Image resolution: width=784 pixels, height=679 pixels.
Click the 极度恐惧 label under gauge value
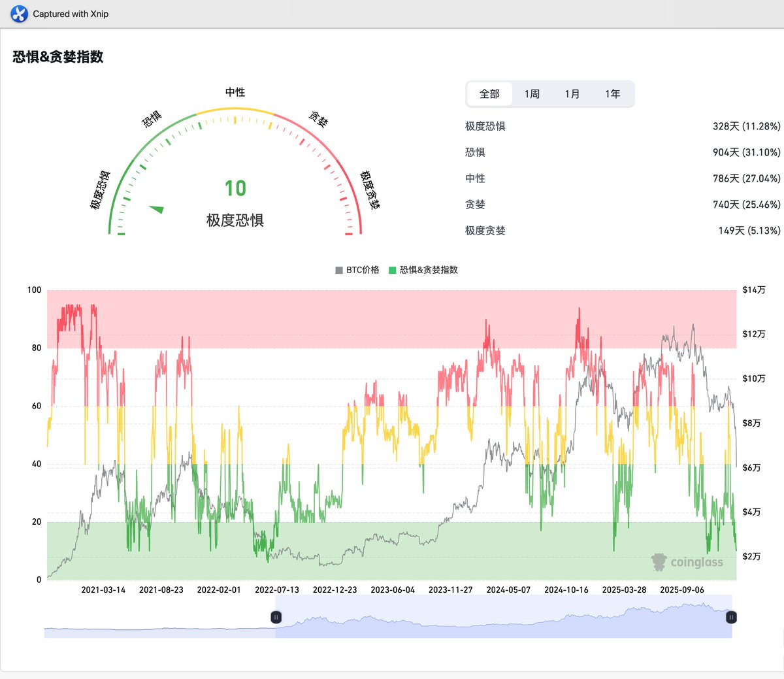(235, 220)
